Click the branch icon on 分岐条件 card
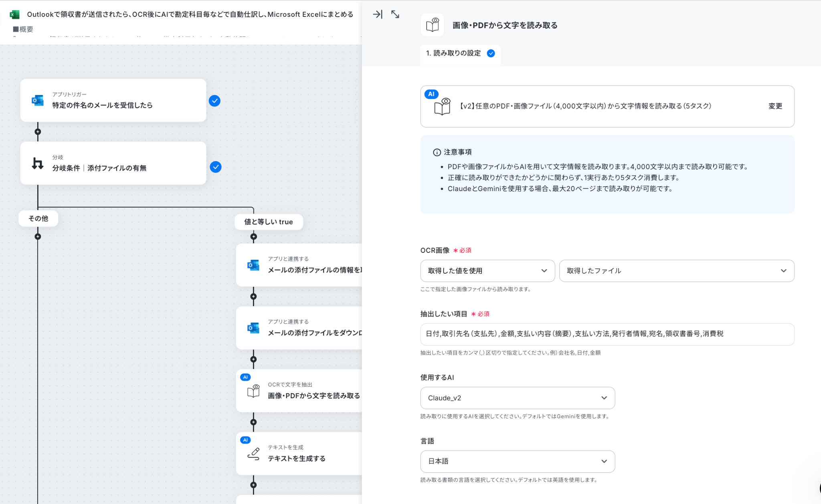The image size is (821, 504). pyautogui.click(x=38, y=163)
